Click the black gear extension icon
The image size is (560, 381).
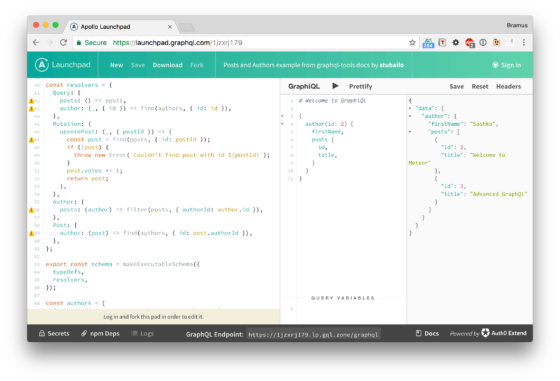pos(456,42)
